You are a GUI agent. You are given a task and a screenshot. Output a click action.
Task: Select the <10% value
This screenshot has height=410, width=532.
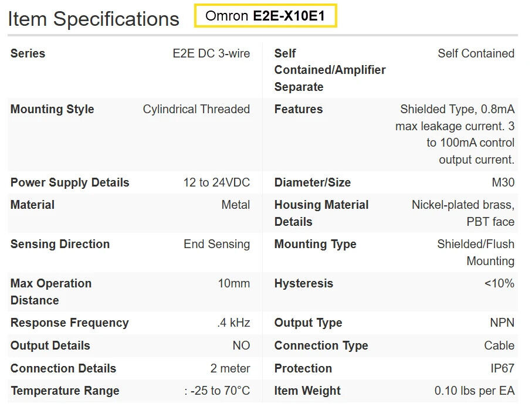[499, 283]
